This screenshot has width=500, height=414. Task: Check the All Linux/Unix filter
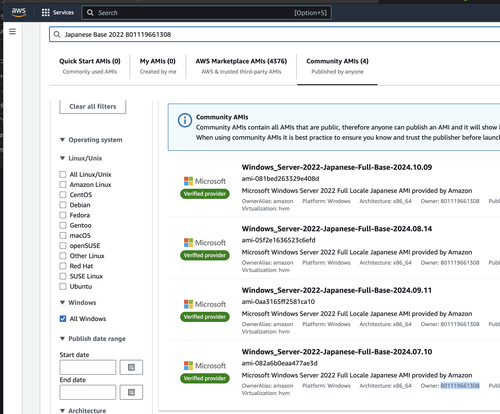(x=63, y=174)
